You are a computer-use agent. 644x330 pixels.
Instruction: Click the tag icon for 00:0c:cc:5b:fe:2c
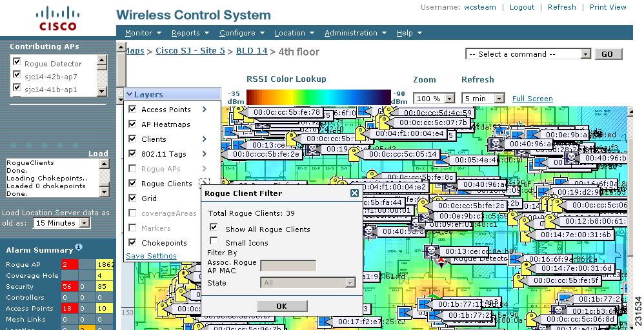point(423,206)
